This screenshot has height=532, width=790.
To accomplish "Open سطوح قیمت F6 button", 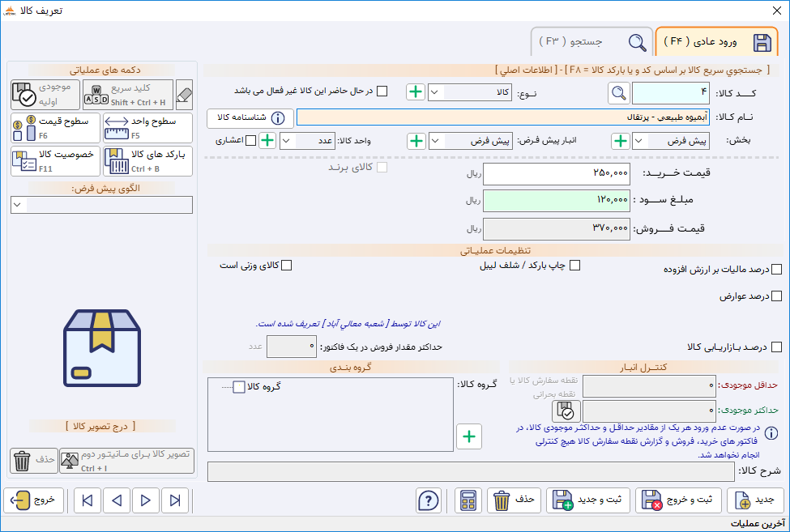I will [x=55, y=128].
